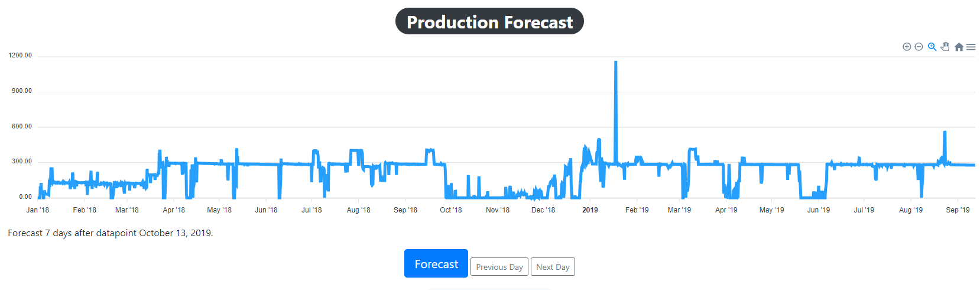The height and width of the screenshot is (290, 980).
Task: Click the Sep '19 x-axis label
Action: click(958, 210)
